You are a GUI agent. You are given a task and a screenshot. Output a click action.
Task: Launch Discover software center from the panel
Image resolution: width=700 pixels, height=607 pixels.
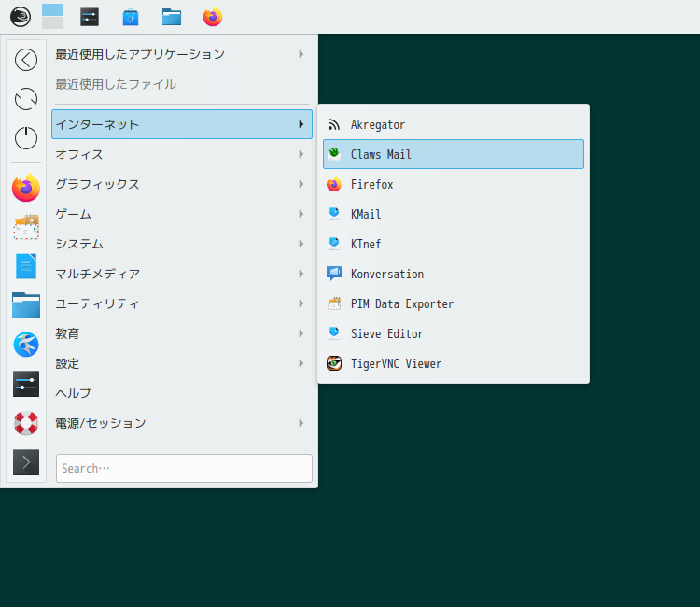(131, 17)
